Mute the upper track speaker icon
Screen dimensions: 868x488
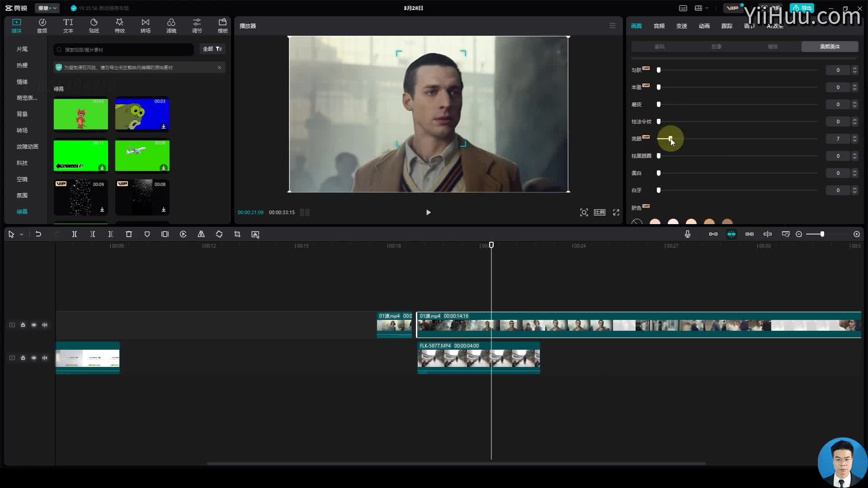click(45, 325)
